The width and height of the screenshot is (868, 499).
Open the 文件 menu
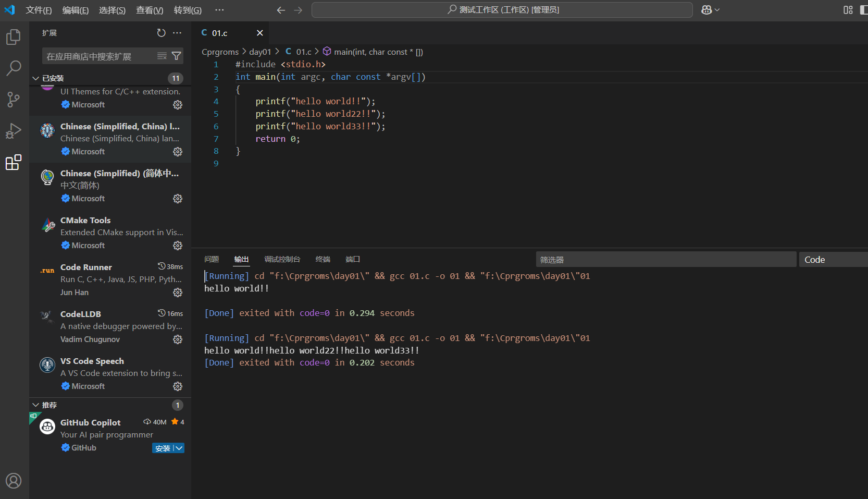(x=39, y=10)
